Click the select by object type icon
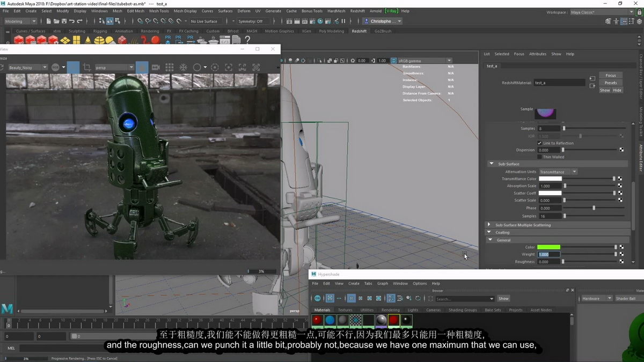Viewport: 644px width, 362px height. (x=110, y=21)
